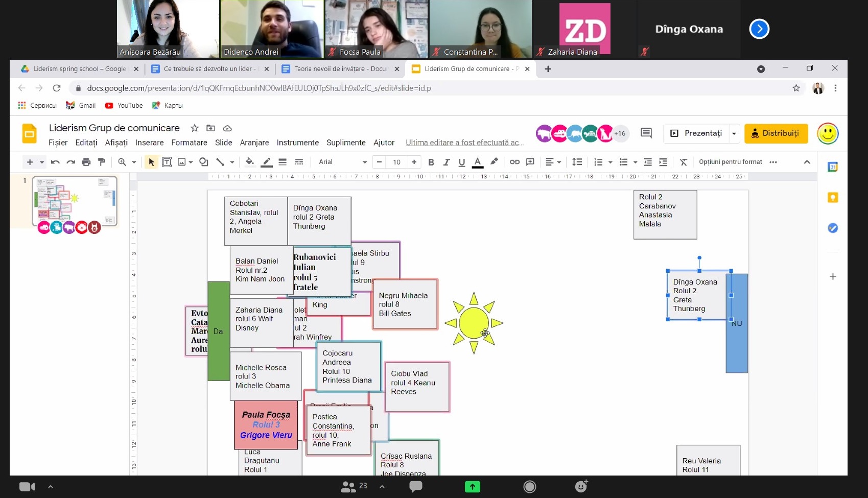Viewport: 868px width, 498px height.
Task: Open Google Calendar side panel
Action: pyautogui.click(x=833, y=167)
